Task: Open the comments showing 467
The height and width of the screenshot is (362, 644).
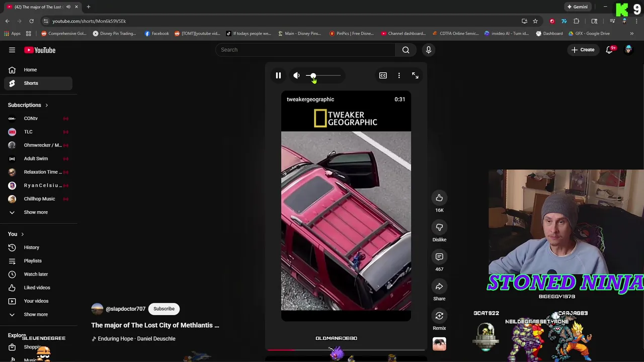Action: click(x=439, y=257)
